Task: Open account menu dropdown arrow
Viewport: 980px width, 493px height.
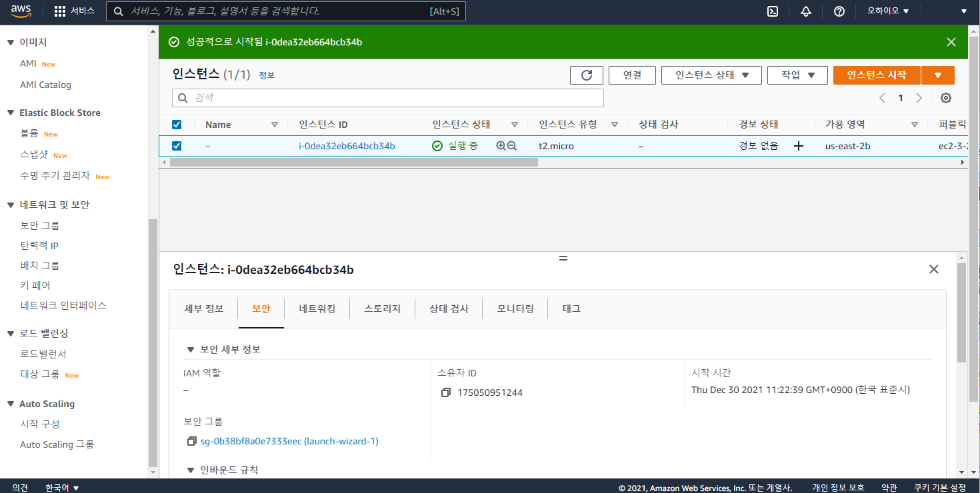Action: [963, 11]
